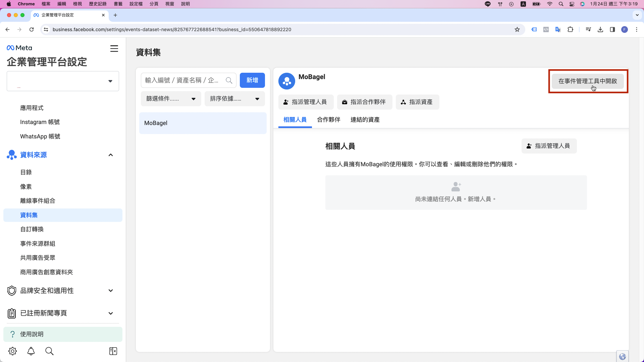Open 商用廣告創意資料夾 in sidebar
The width and height of the screenshot is (644, 362).
tap(47, 272)
